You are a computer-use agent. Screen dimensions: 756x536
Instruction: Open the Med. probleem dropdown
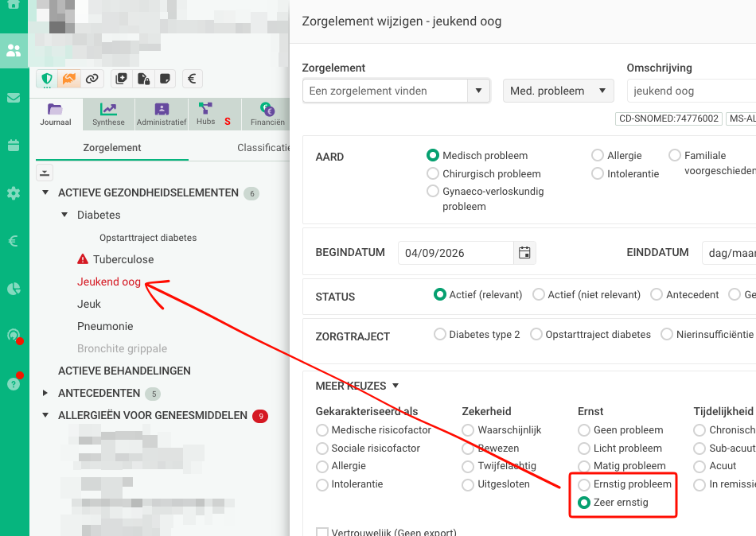point(558,91)
